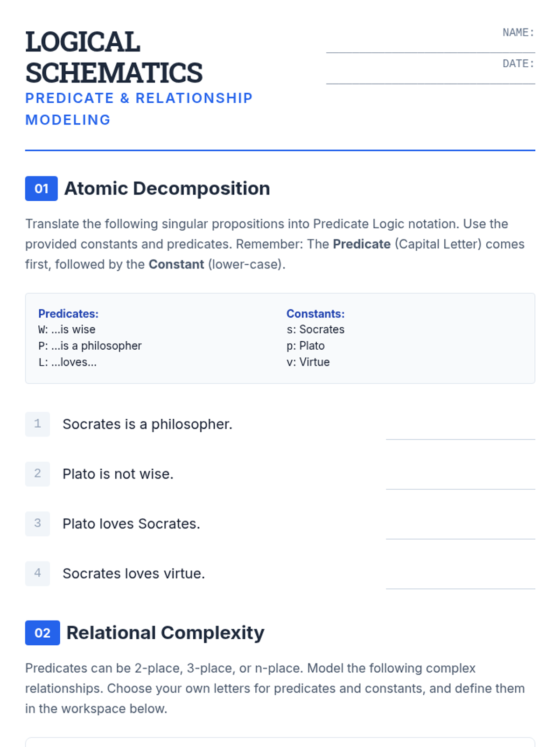Viewport: 560px width, 747px height.
Task: Click the 'v: Virtue' constant entry
Action: click(x=308, y=362)
